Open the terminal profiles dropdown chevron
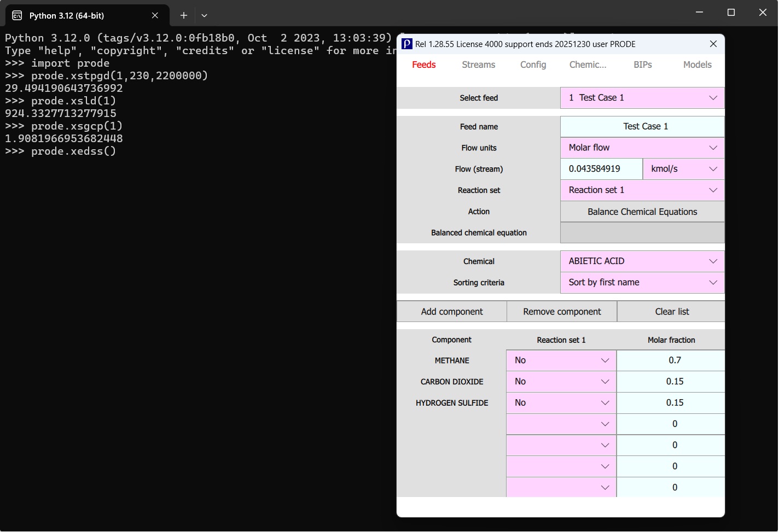Image resolution: width=779 pixels, height=532 pixels. (204, 15)
